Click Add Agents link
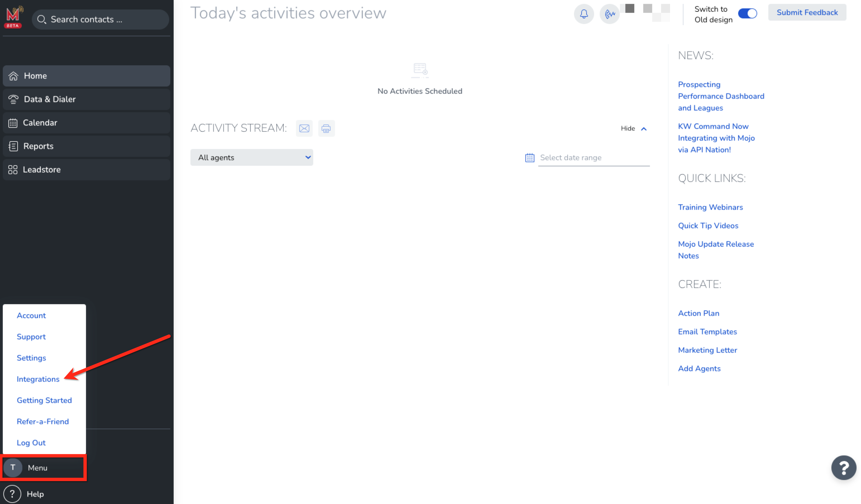Screen dimensions: 861x504 [x=699, y=368]
